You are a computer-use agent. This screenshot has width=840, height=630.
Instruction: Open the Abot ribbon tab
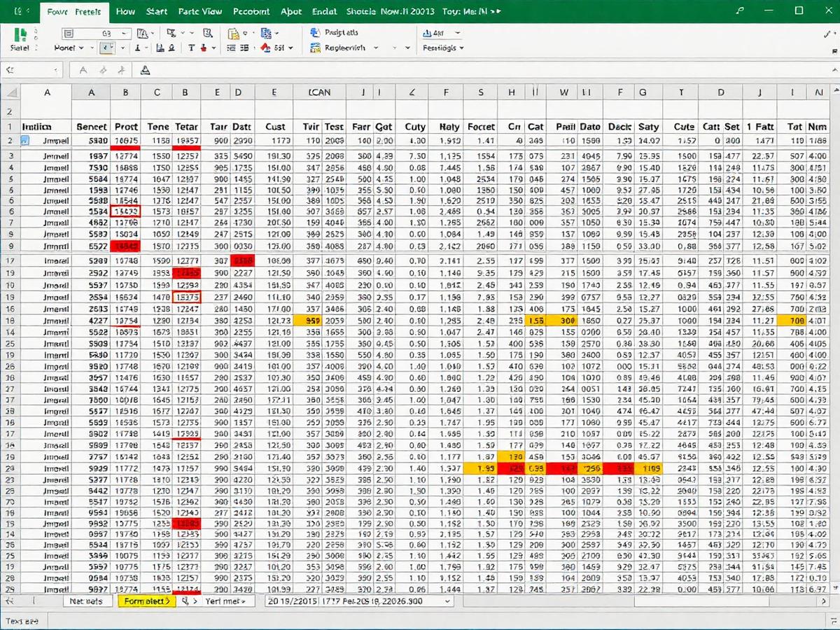291,11
